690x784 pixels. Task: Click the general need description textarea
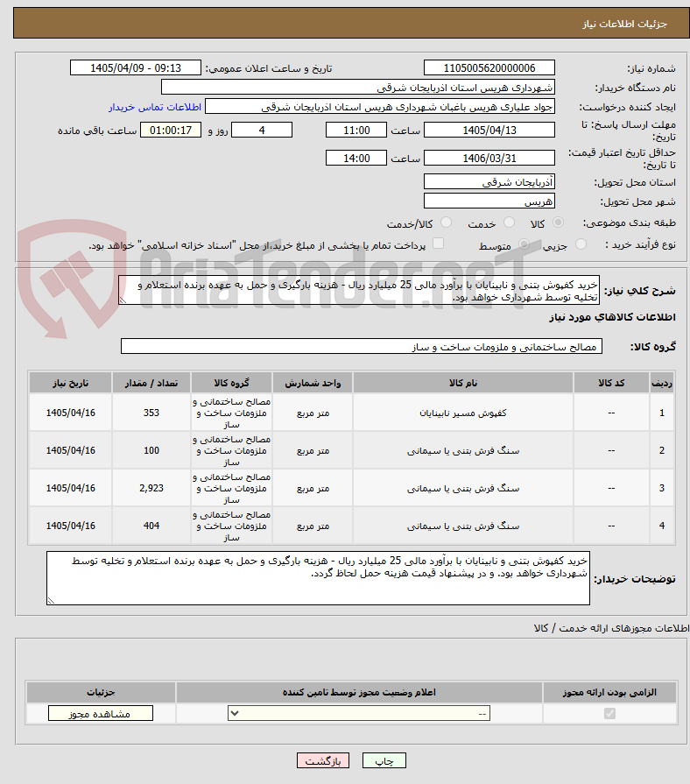pos(359,290)
